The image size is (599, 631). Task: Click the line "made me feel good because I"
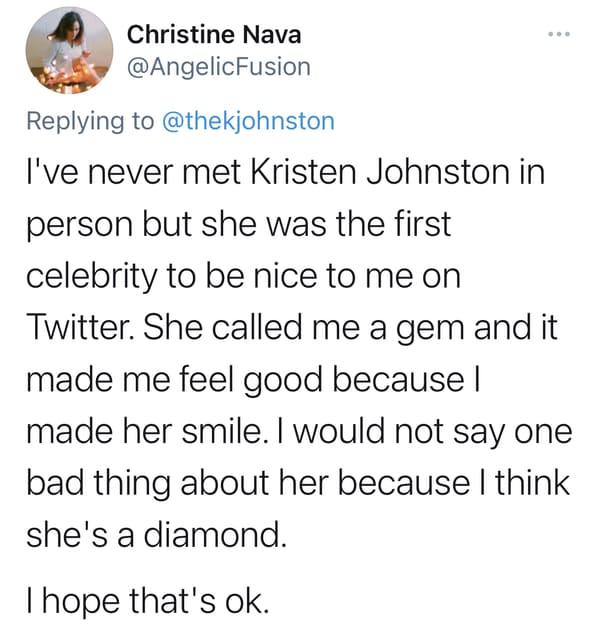[254, 381]
